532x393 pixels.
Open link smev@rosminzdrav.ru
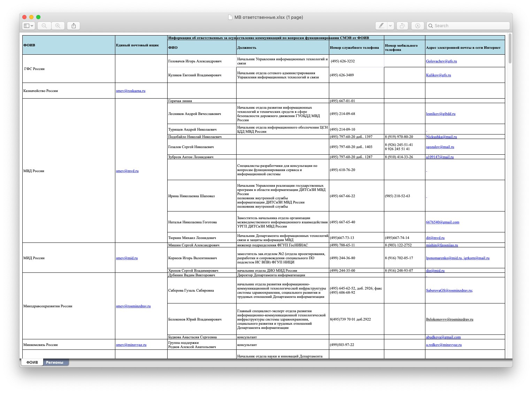click(133, 306)
